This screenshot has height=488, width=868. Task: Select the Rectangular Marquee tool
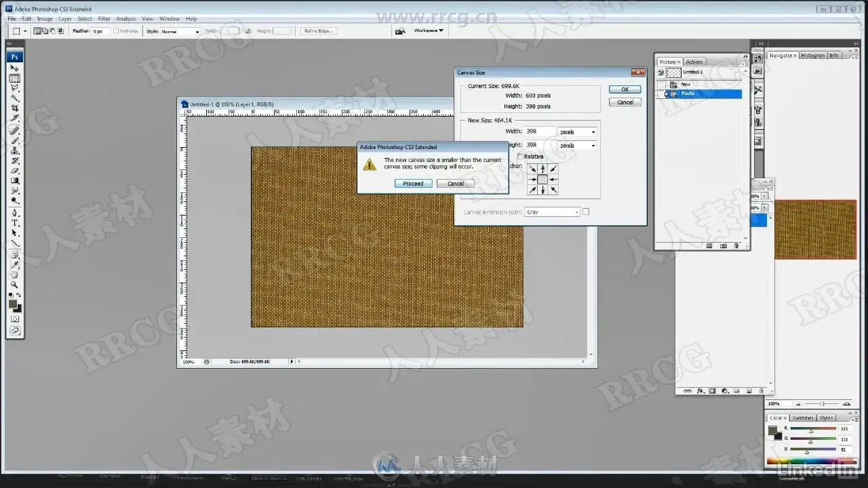pos(15,79)
